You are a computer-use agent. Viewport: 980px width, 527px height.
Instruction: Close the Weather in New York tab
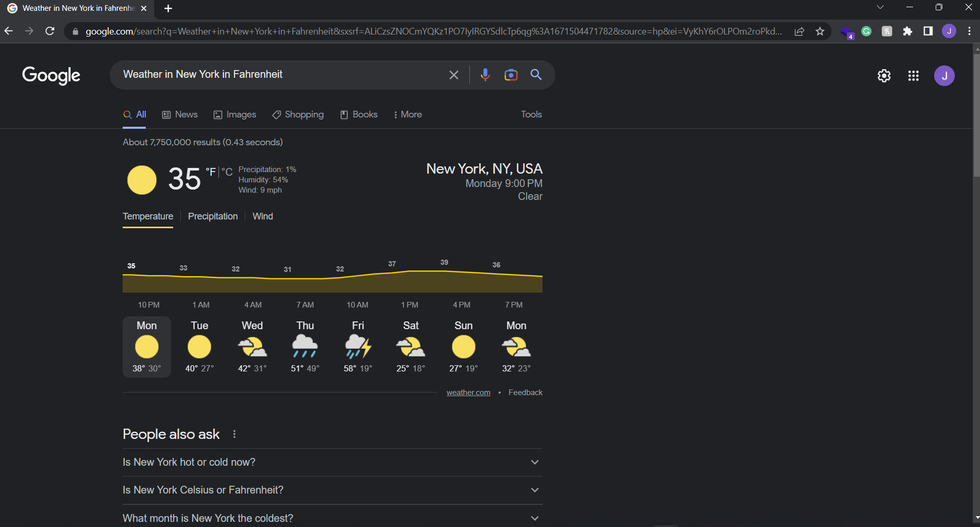pos(144,8)
